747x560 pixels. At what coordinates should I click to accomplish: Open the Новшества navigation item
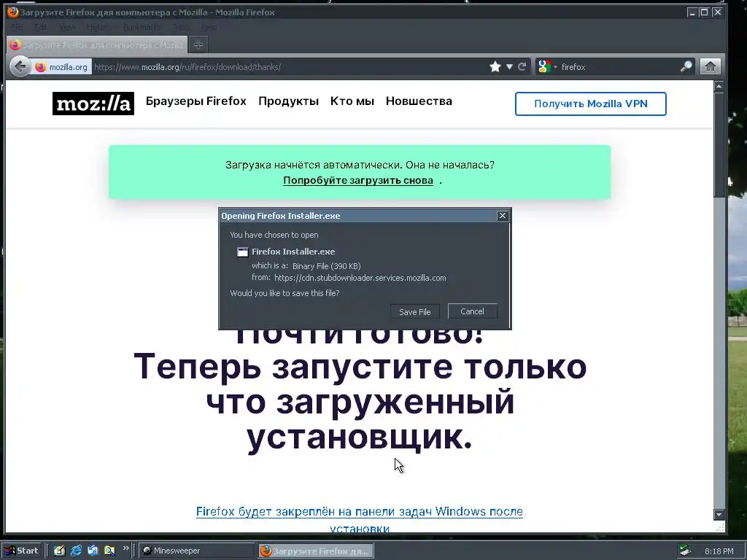pos(419,101)
